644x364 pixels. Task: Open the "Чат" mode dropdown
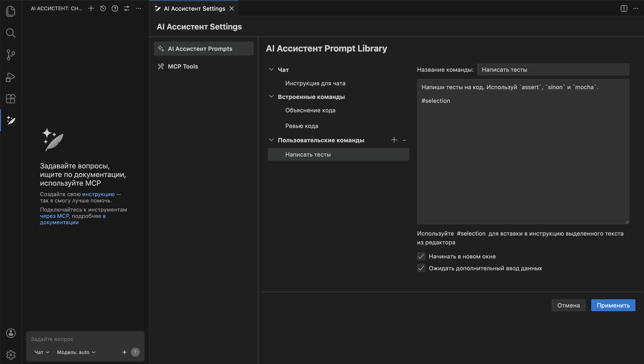tap(42, 352)
